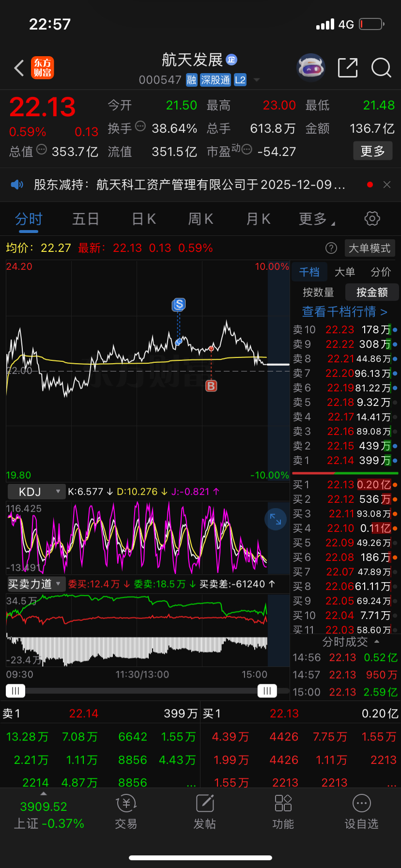Screen dimensions: 401x868
Task: Open 查看千档行情 link
Action: click(x=345, y=311)
